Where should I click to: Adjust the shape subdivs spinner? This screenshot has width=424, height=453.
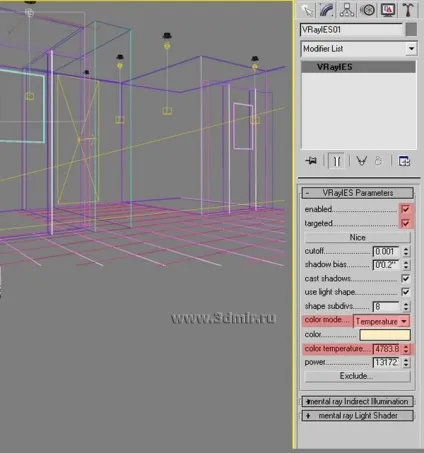coord(406,306)
